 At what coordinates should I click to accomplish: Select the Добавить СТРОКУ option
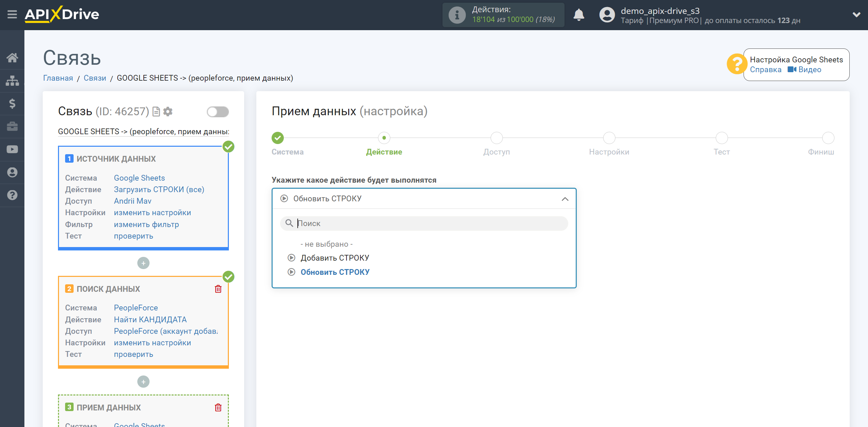coord(335,258)
